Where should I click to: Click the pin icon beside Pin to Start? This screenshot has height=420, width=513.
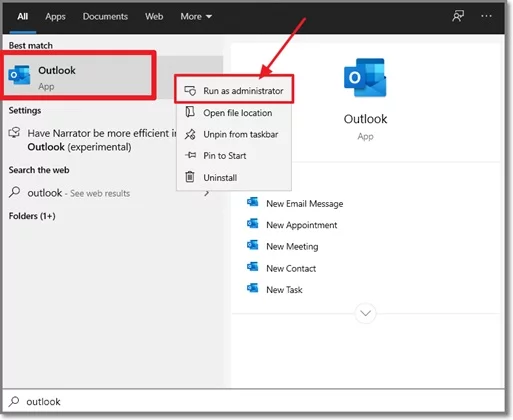(x=190, y=155)
